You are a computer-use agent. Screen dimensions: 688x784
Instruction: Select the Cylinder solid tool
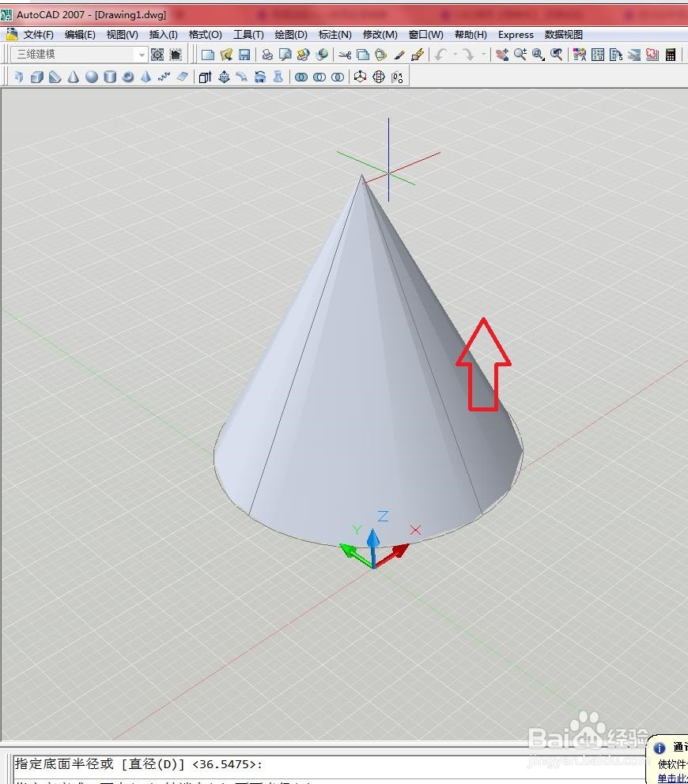click(110, 77)
